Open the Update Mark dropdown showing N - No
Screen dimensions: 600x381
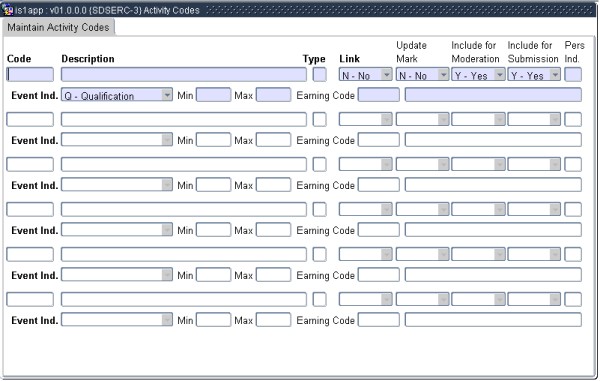coord(422,75)
